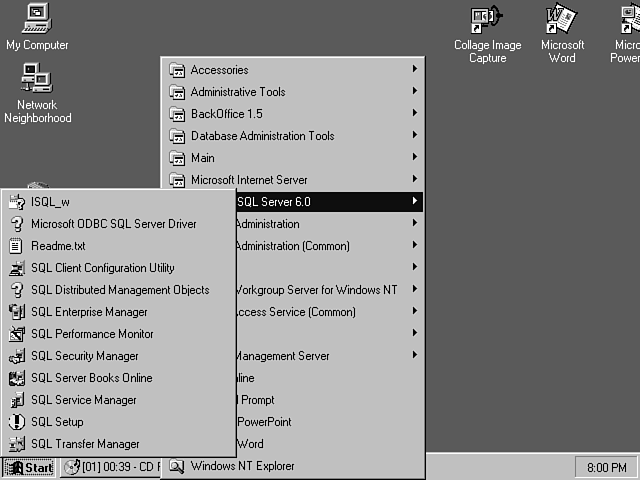The width and height of the screenshot is (640, 480).
Task: Select Readme.txt in the submenu
Action: (x=58, y=246)
